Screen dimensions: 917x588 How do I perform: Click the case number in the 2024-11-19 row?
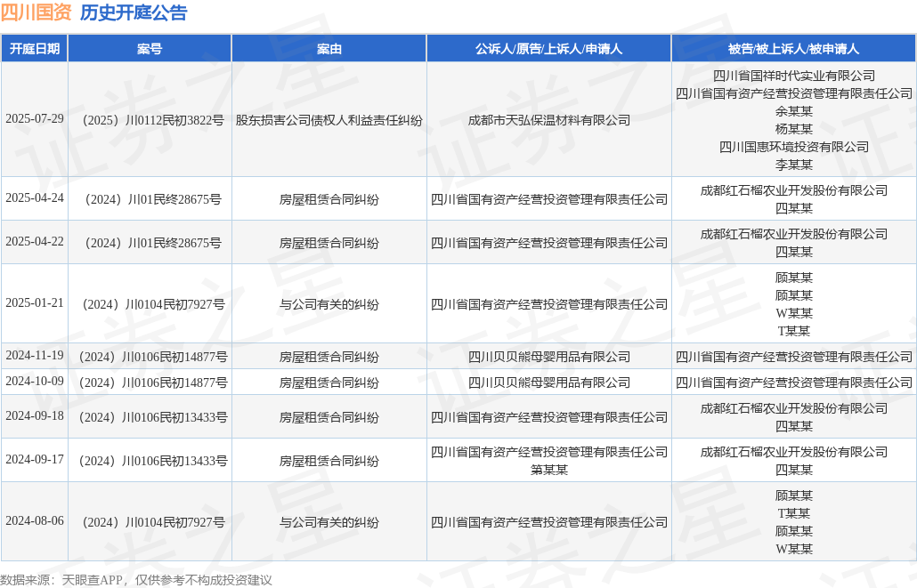[x=150, y=357]
